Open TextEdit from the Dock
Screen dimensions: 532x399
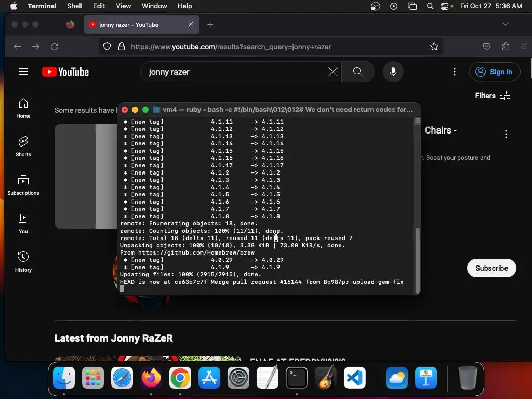[x=268, y=378]
